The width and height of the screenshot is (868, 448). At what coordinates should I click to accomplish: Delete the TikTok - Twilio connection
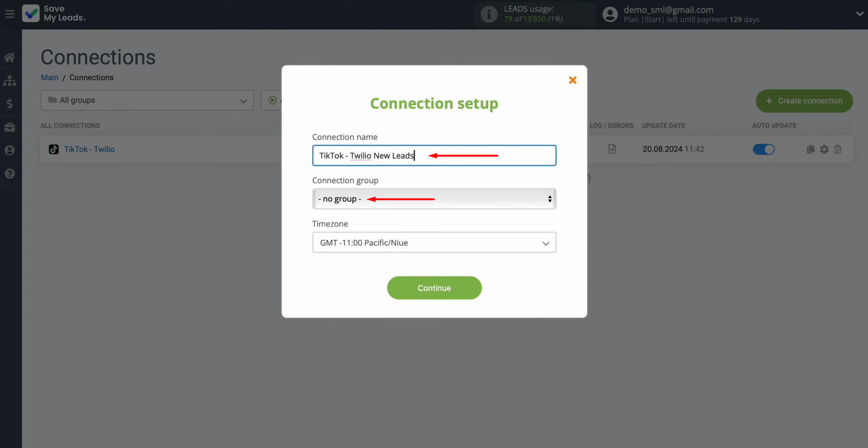pos(838,149)
